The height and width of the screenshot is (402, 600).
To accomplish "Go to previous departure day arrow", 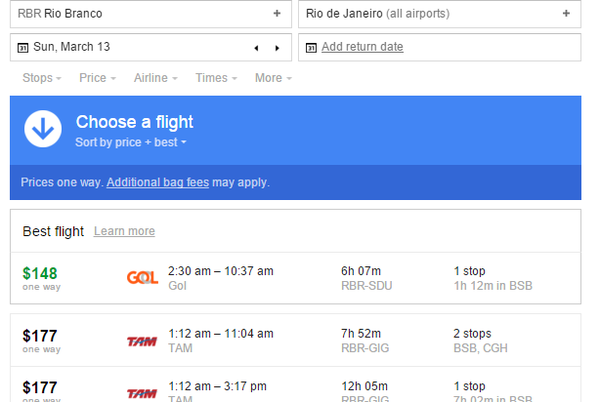I will [x=256, y=47].
